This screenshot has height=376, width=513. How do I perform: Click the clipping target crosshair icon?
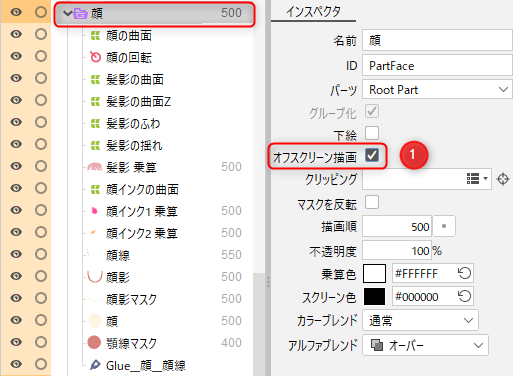(x=503, y=179)
